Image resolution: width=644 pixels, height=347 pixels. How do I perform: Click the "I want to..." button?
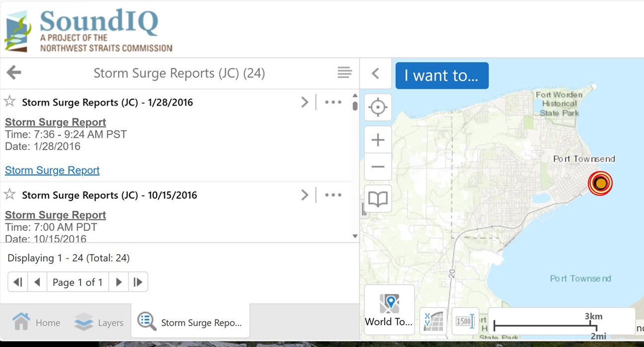[442, 76]
